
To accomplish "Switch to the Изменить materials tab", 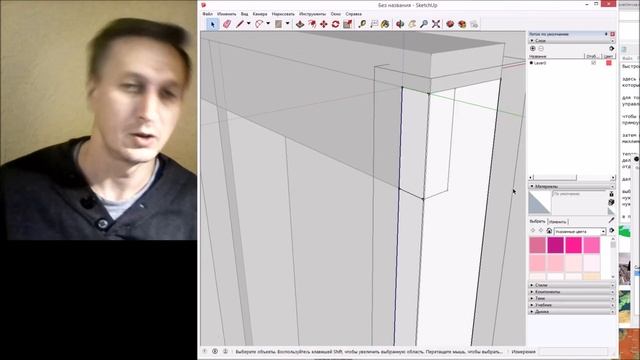I will [x=558, y=222].
